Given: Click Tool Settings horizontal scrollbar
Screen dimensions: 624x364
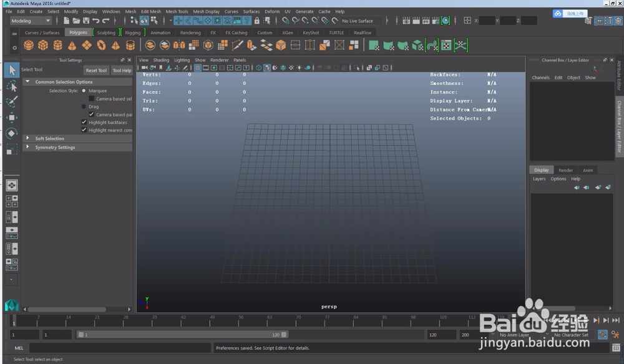Looking at the screenshot, I should [67, 309].
